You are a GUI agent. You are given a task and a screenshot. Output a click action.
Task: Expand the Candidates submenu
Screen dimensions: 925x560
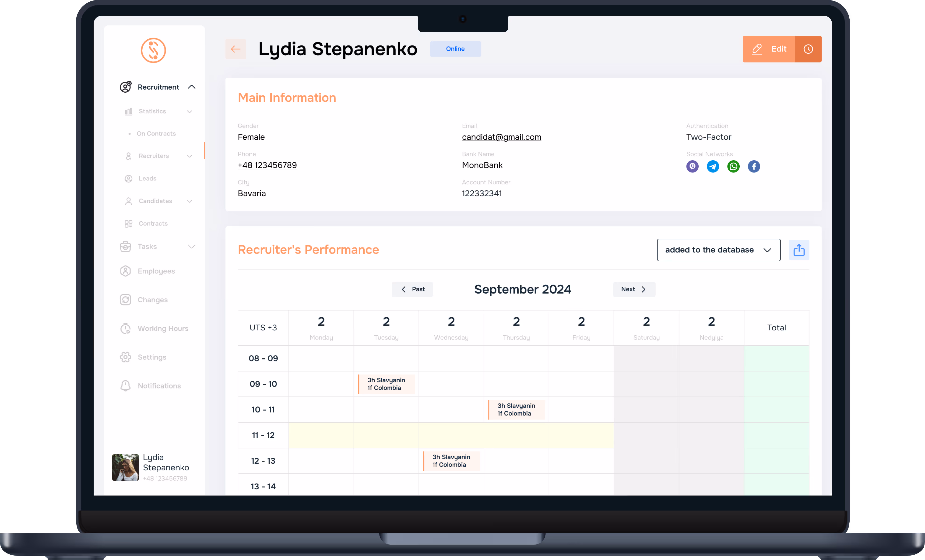click(x=190, y=201)
